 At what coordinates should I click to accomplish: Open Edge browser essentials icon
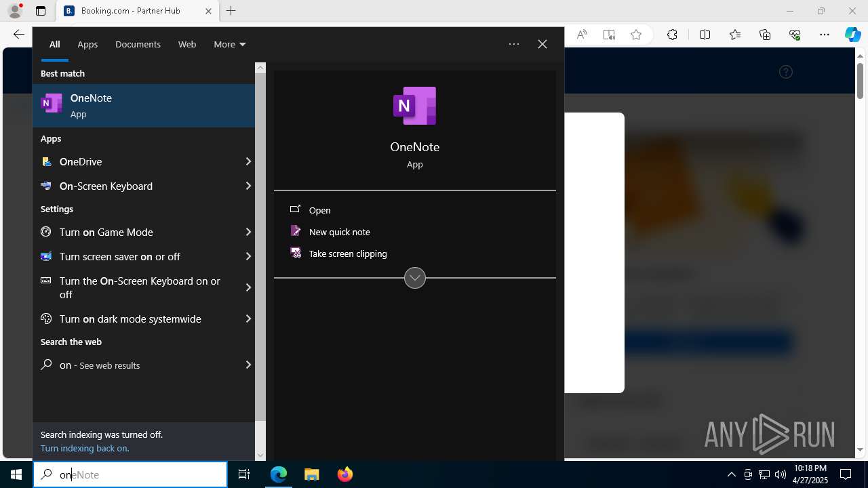pyautogui.click(x=795, y=35)
